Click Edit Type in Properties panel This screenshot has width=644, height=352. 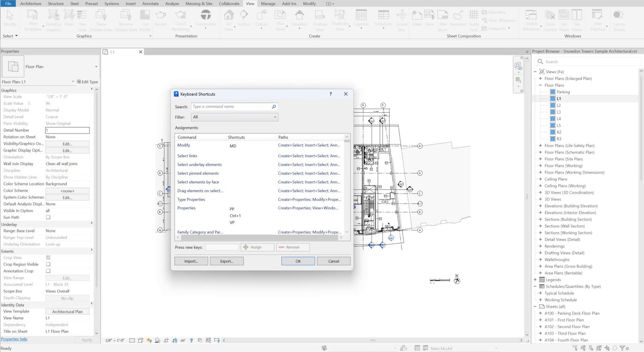point(87,82)
